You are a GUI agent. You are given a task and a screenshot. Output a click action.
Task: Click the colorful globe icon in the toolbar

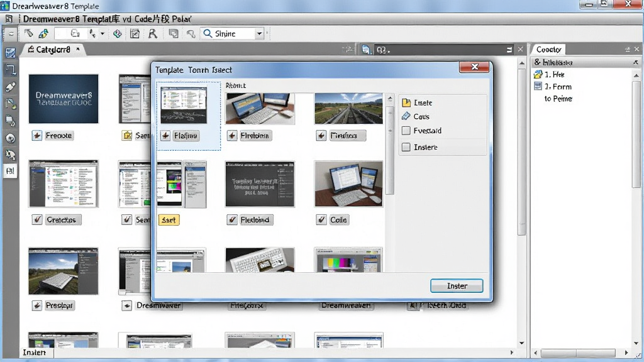pyautogui.click(x=118, y=34)
